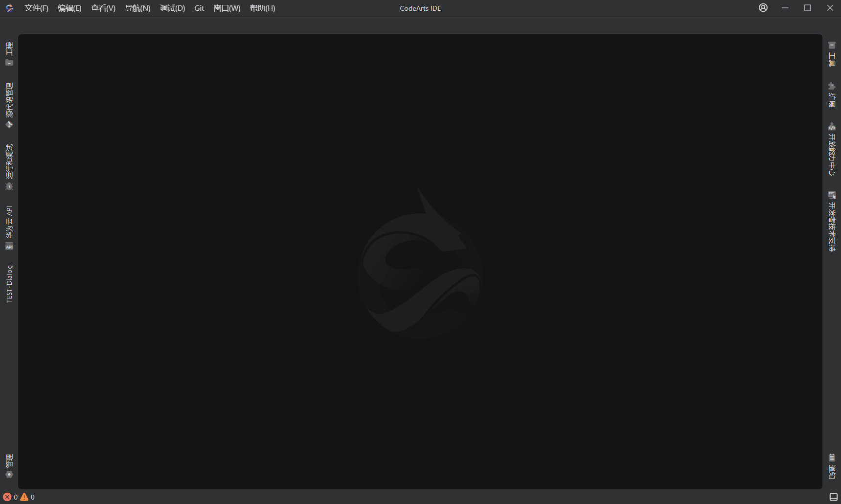Screen dimensions: 841x504
Task: Open the 文件(F) menu
Action: 37,8
